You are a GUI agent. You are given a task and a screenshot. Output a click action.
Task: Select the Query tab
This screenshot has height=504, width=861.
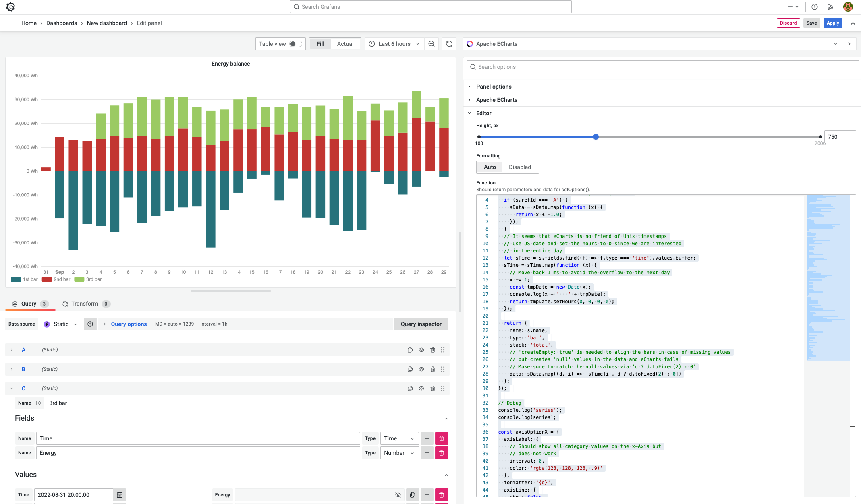28,303
